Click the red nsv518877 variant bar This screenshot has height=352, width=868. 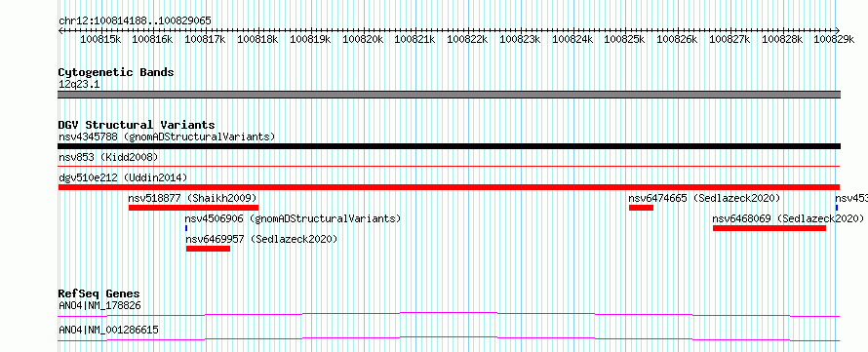(193, 208)
